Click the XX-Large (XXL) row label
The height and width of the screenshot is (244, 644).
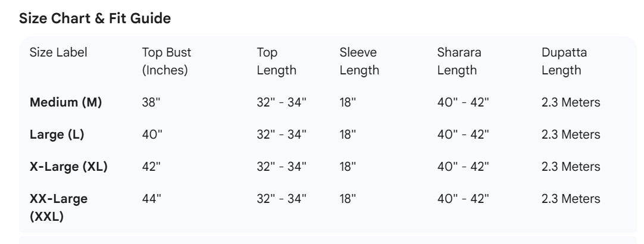tap(58, 207)
